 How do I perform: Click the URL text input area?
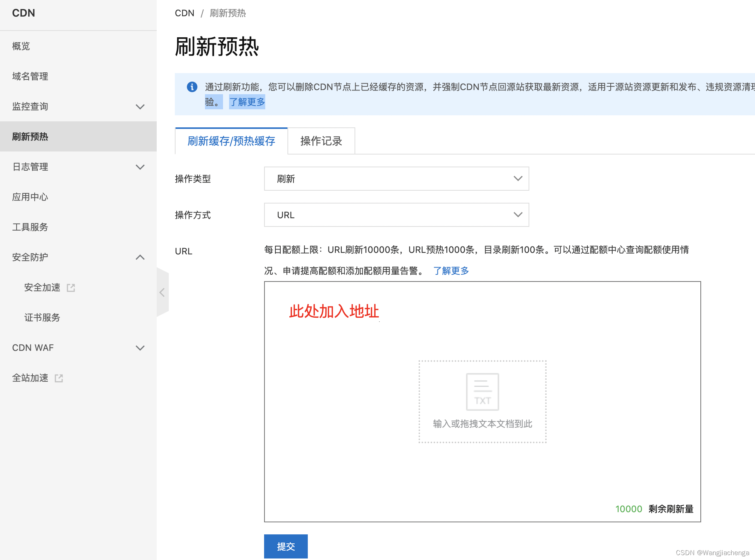482,402
